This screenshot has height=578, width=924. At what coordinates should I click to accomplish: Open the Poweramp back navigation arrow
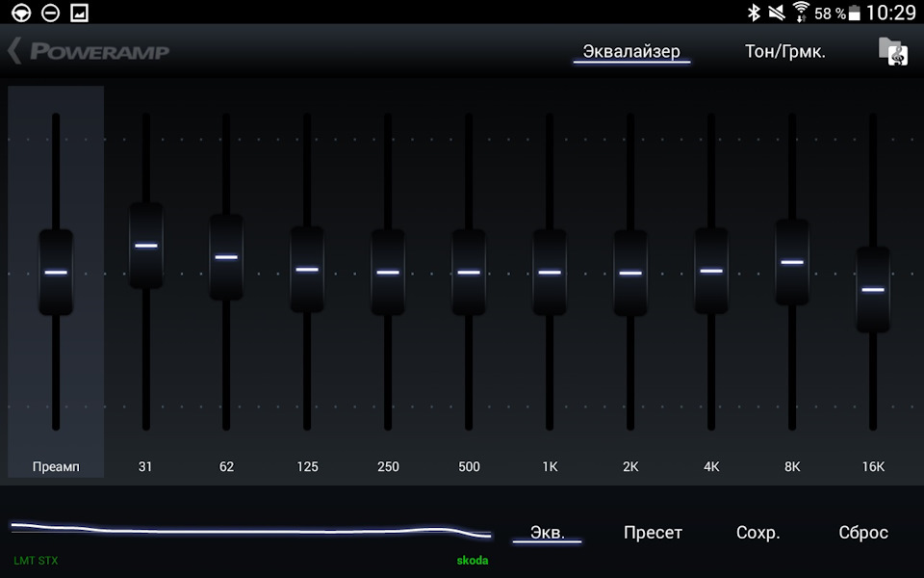click(x=13, y=51)
